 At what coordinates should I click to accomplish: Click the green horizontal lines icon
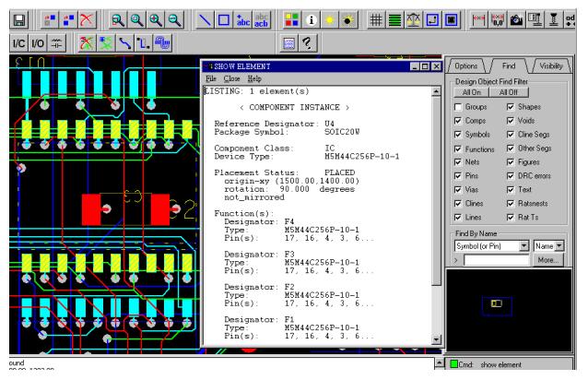tap(394, 20)
